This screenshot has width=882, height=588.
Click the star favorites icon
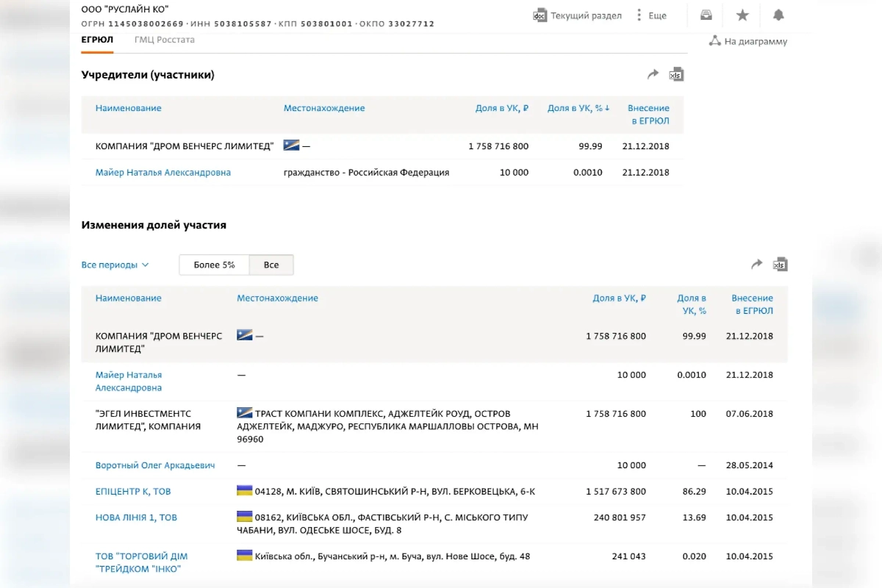(x=742, y=15)
